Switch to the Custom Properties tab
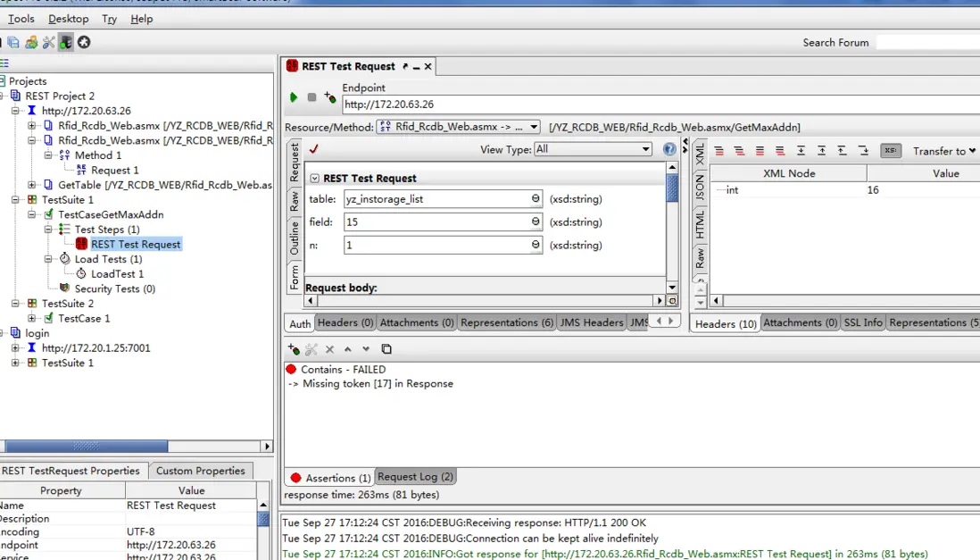 tap(200, 471)
